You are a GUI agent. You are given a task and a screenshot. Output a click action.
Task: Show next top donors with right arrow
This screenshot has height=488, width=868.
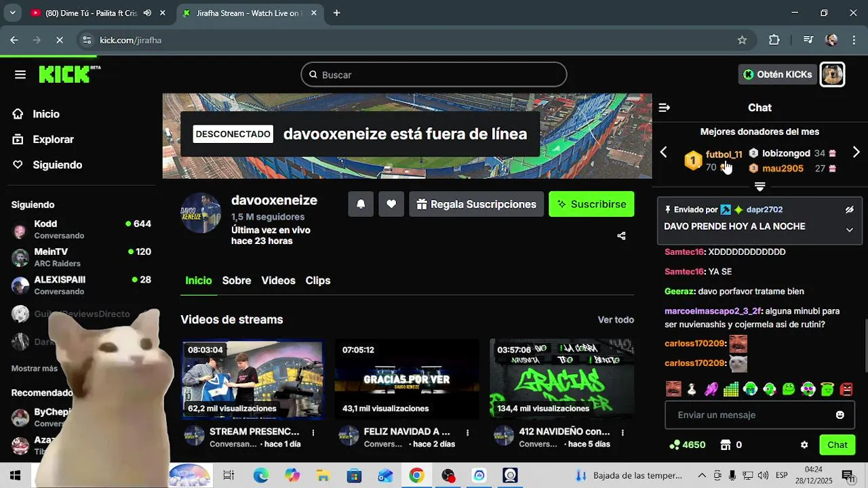pos(856,152)
